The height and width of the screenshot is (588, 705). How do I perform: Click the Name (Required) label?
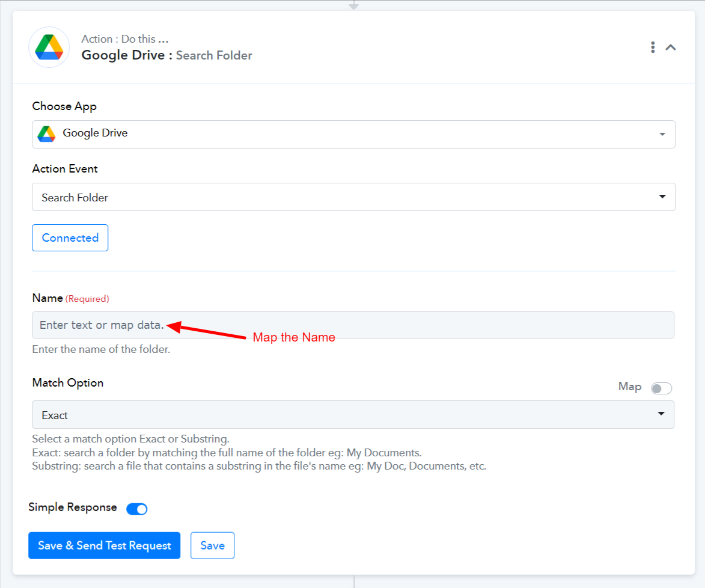point(70,298)
